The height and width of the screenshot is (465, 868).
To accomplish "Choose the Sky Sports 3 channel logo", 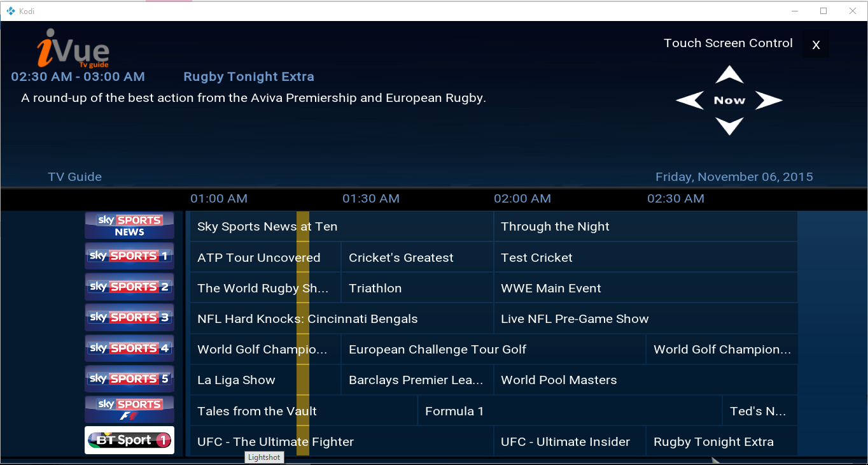I will (x=129, y=318).
